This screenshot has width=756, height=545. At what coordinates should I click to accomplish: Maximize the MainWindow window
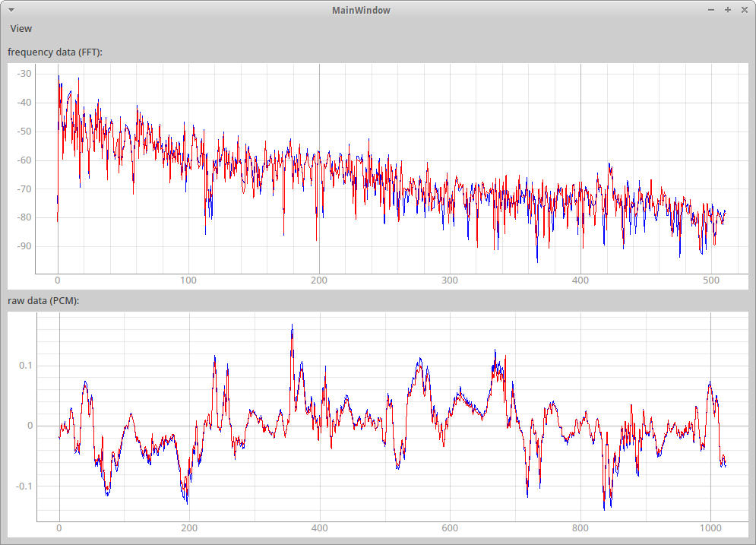click(x=727, y=10)
